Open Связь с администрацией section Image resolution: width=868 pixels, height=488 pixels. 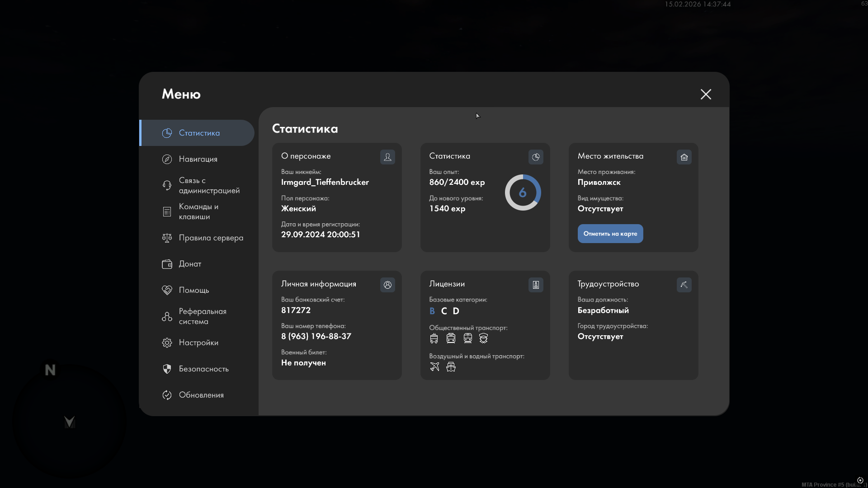(x=208, y=185)
